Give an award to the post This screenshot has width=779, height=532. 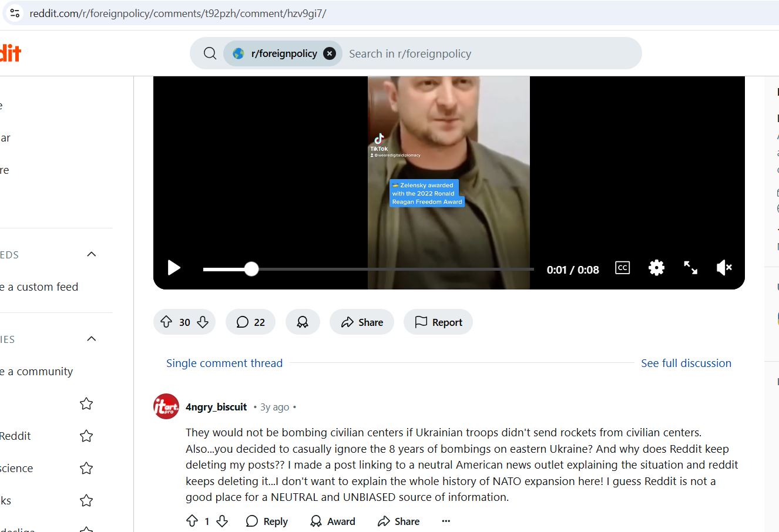tap(303, 322)
